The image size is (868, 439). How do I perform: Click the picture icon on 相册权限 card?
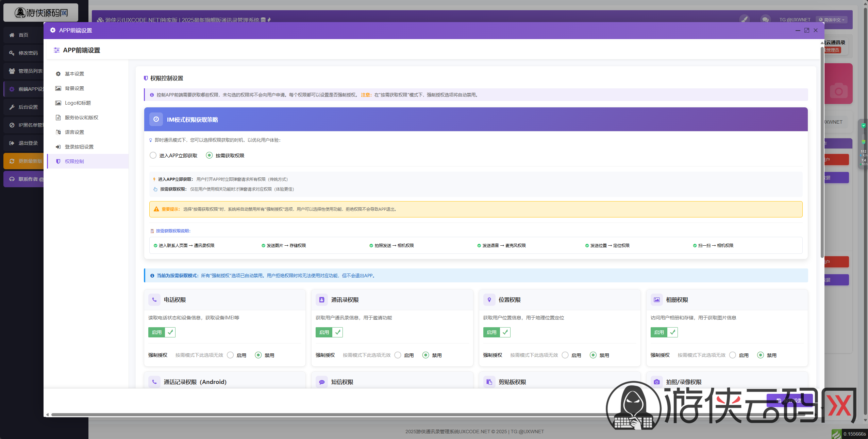point(656,300)
